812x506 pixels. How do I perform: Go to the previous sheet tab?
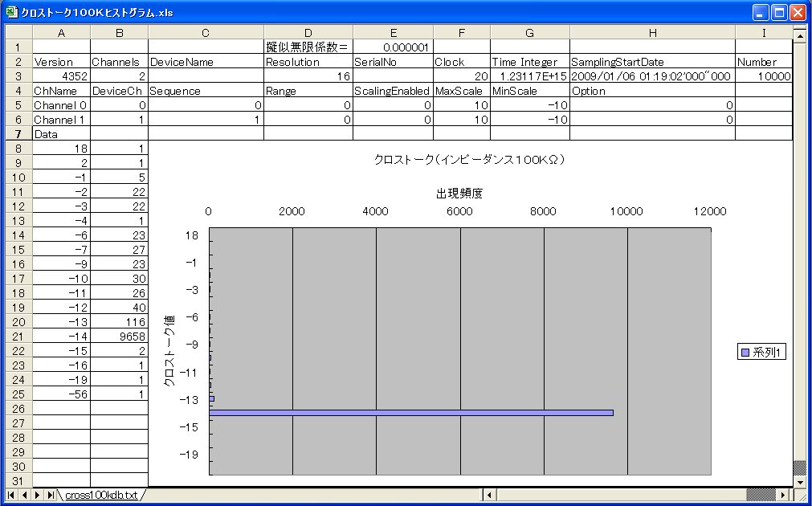pos(24,495)
